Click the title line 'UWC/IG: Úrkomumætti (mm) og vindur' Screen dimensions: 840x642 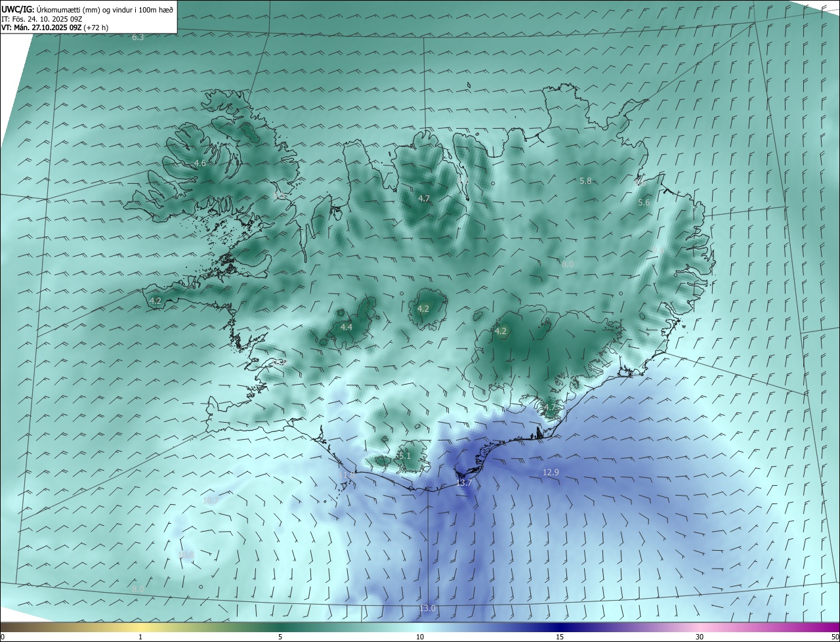[87, 9]
